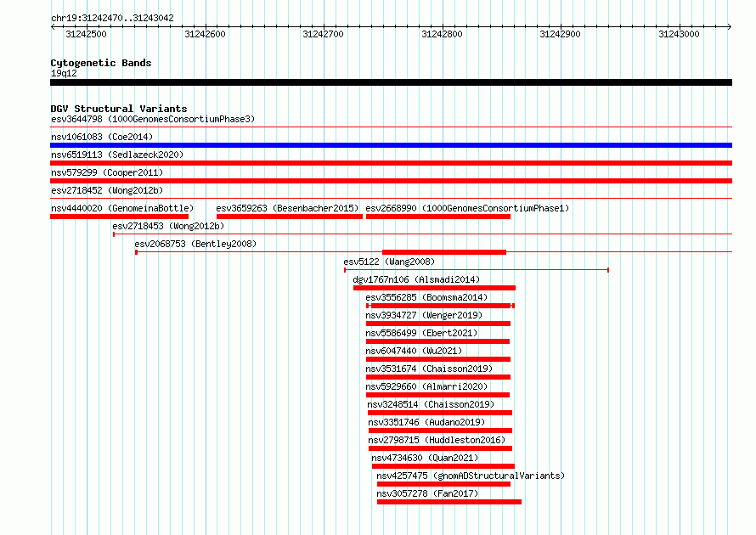Click the nsv4440020 GenomeinaBottle red bar
756x535 pixels.
[119, 217]
